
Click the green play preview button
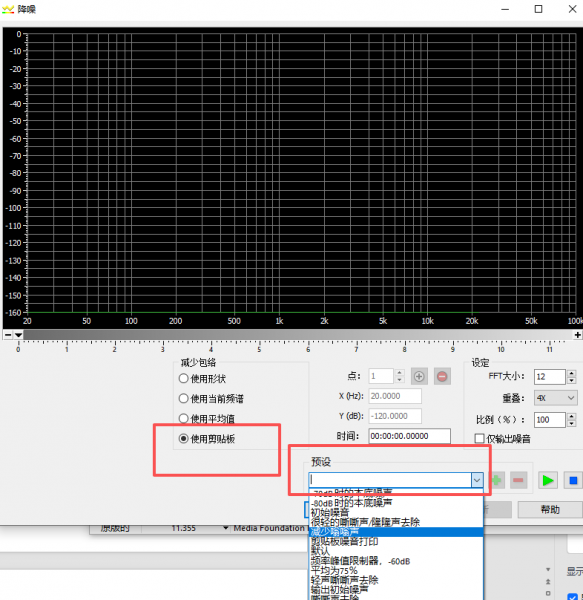pyautogui.click(x=547, y=480)
